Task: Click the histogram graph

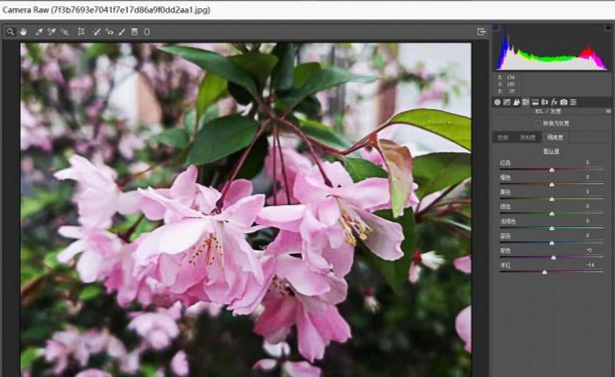Action: (x=552, y=48)
